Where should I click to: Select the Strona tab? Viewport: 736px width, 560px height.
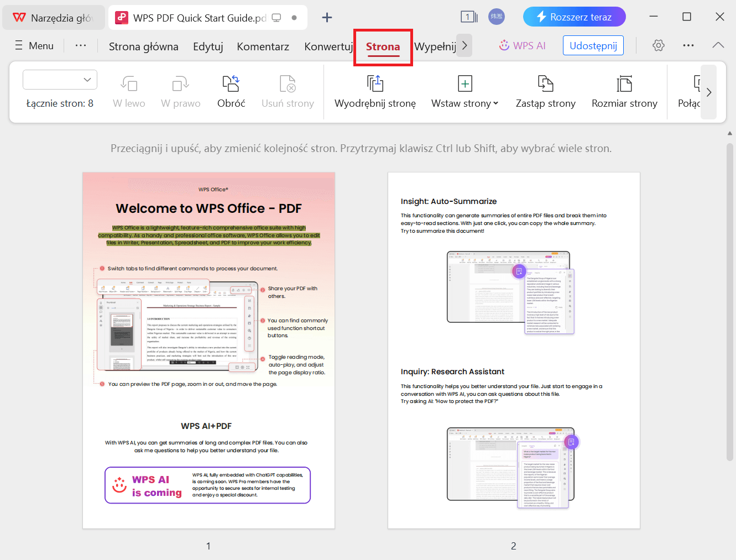tap(383, 46)
